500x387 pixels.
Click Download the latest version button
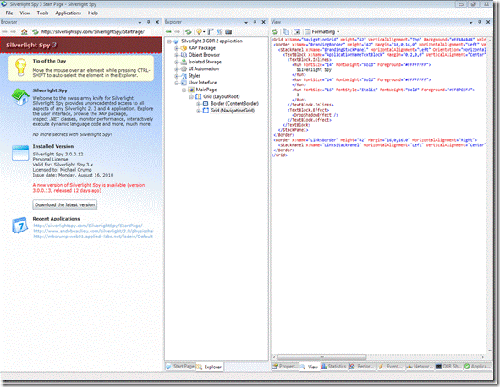[65, 205]
